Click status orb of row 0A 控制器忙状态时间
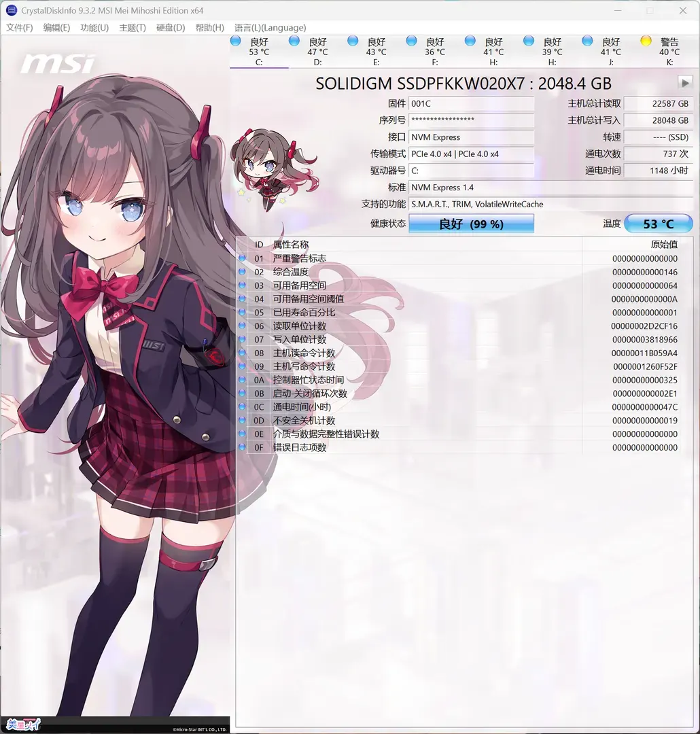Screen dimensions: 700x734 pos(242,380)
